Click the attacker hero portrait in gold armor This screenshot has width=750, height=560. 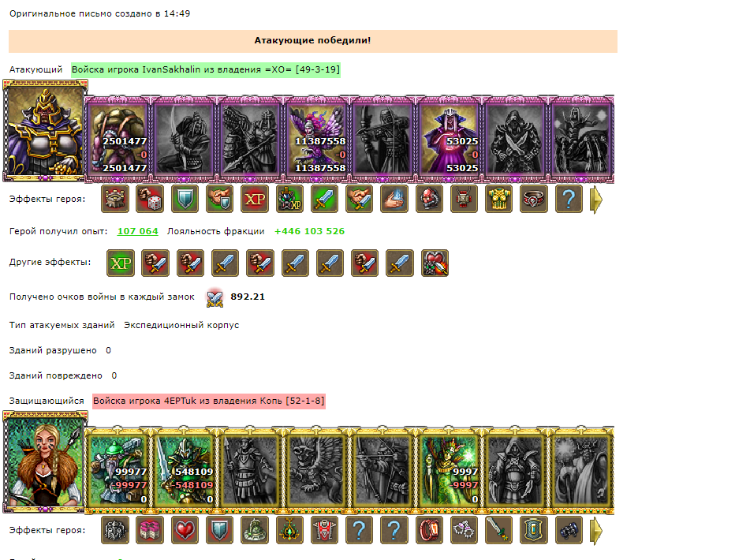click(45, 131)
